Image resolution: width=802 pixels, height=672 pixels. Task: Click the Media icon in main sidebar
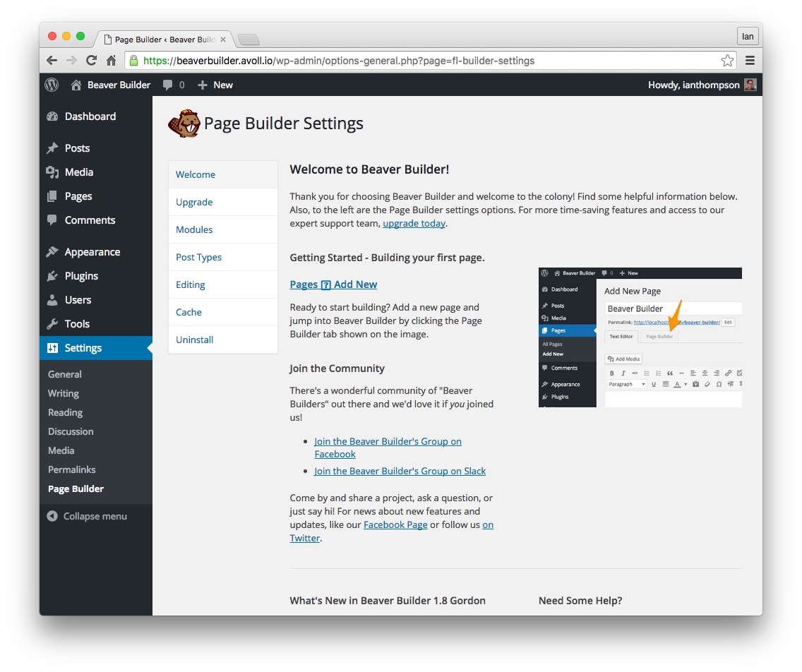pyautogui.click(x=52, y=172)
